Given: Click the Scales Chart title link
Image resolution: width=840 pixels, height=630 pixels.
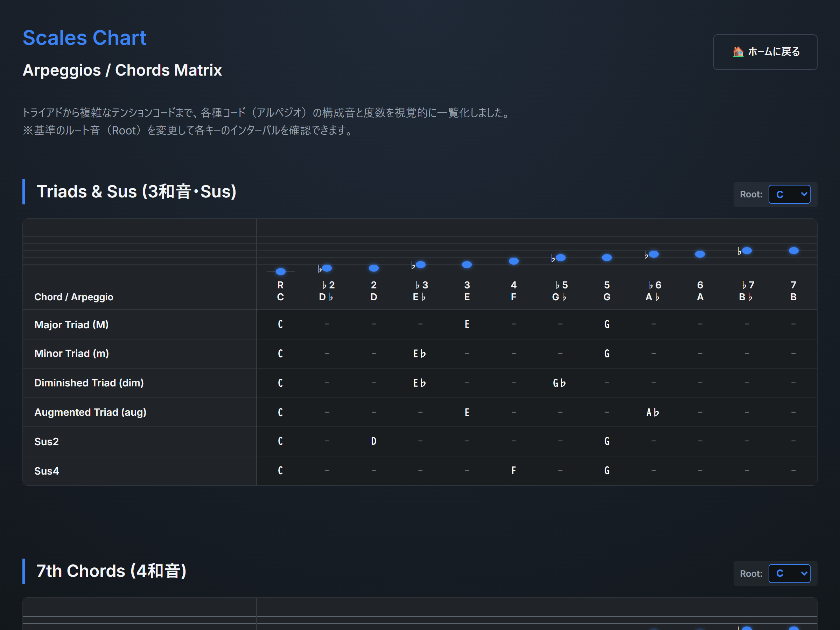Looking at the screenshot, I should pos(84,38).
